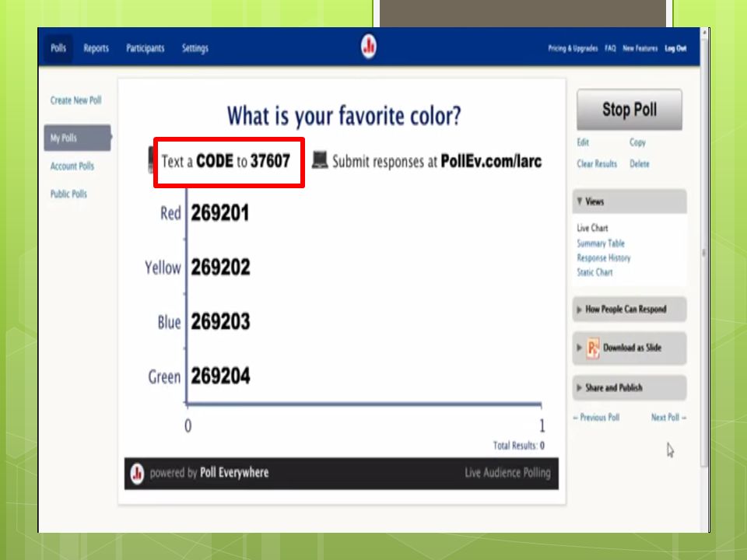Screen dimensions: 747x560
Task: Click Create New Poll link
Action: click(x=75, y=100)
